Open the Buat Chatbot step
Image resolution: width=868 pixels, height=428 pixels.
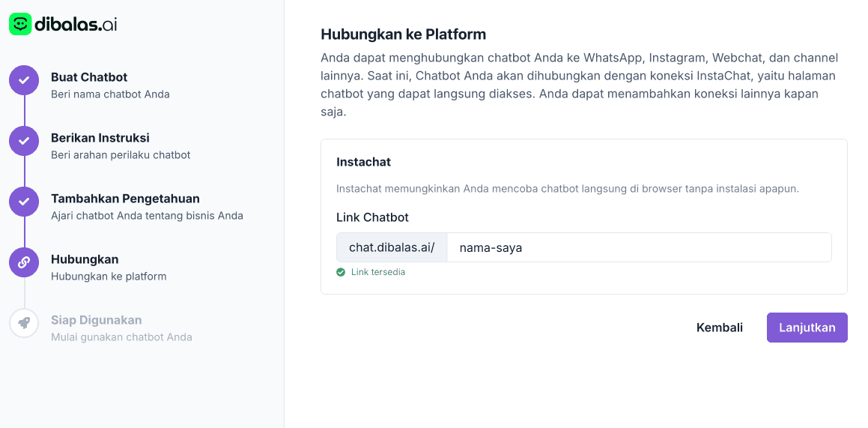click(x=89, y=77)
